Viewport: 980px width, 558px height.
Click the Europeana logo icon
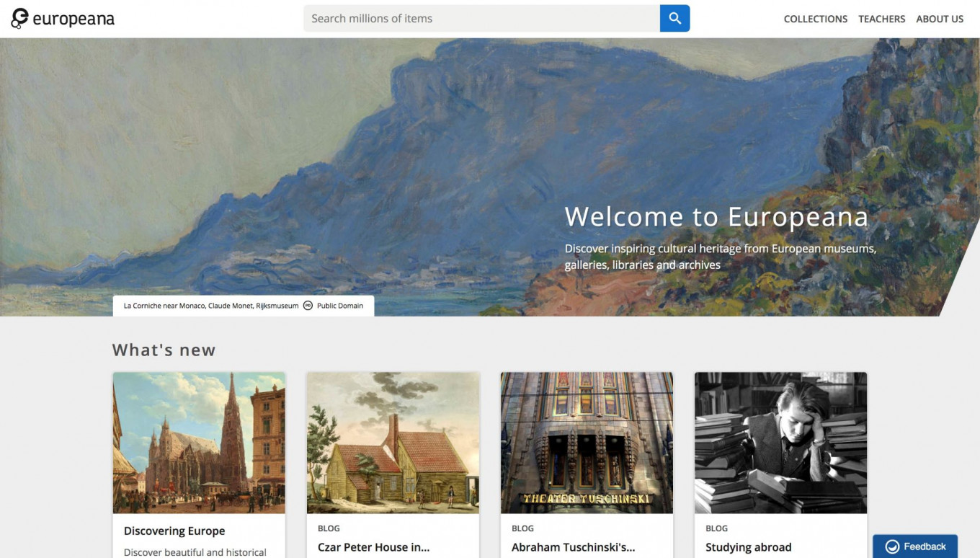coord(19,19)
